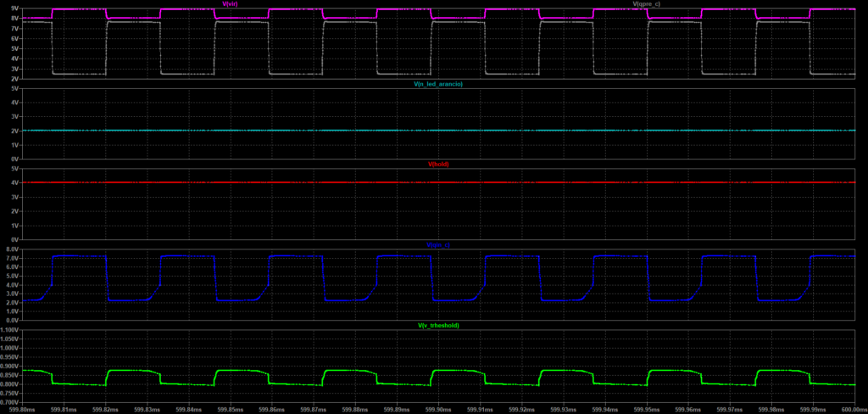This screenshot has height=414, width=868.
Task: Click the flat cyan V(n_led_arancio) waveform
Action: pyautogui.click(x=438, y=131)
